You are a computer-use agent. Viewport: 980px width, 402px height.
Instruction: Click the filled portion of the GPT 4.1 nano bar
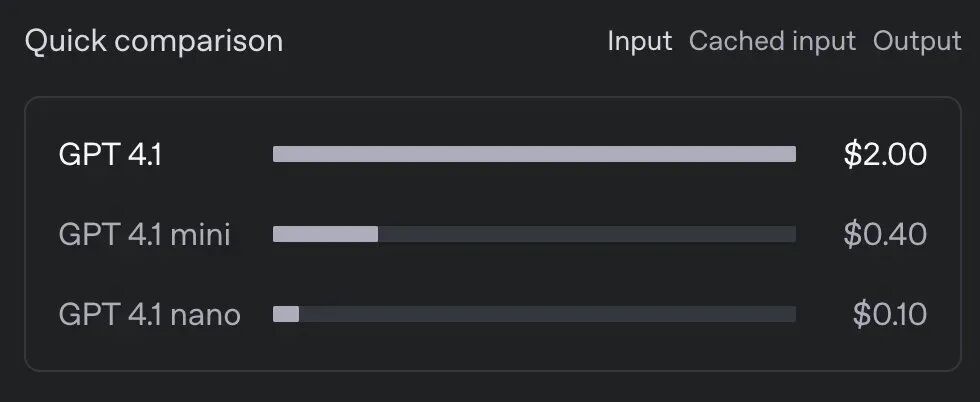click(286, 314)
